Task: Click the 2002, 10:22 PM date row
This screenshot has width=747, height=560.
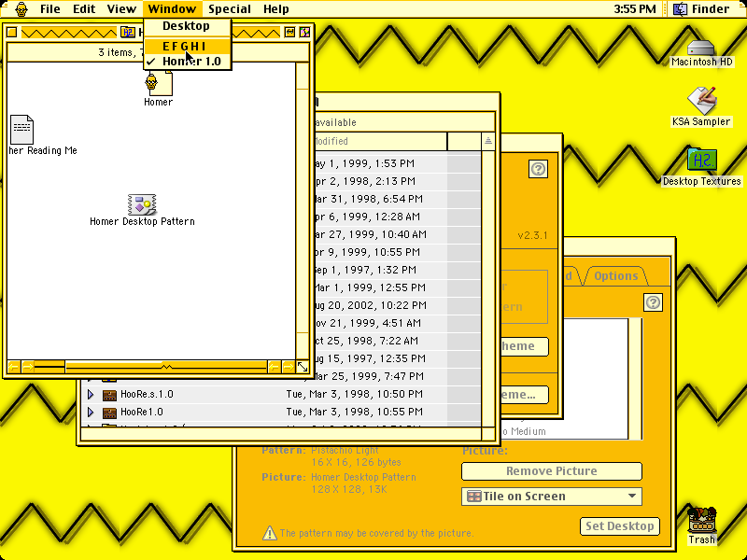Action: [x=371, y=305]
